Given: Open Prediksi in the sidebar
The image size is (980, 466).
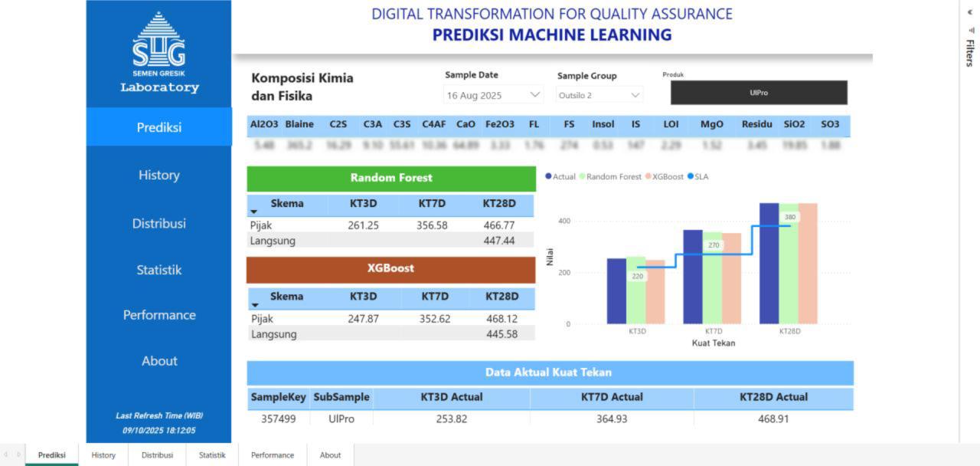Looking at the screenshot, I should click(159, 127).
